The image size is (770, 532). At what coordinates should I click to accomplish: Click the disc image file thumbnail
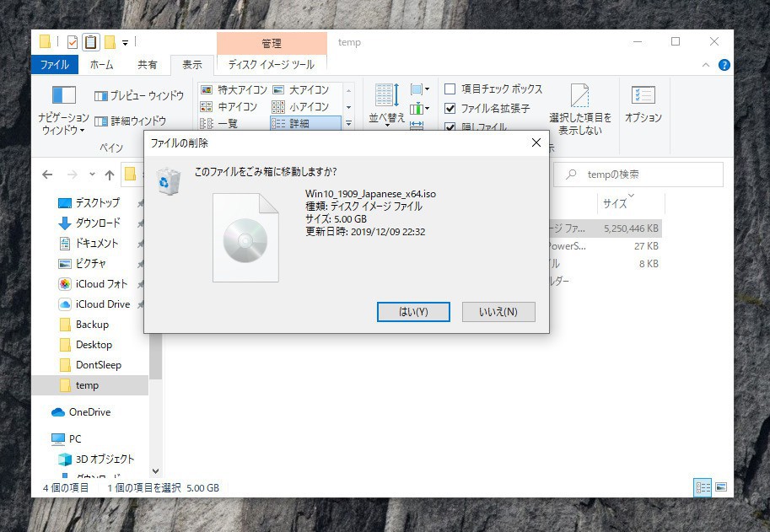245,238
